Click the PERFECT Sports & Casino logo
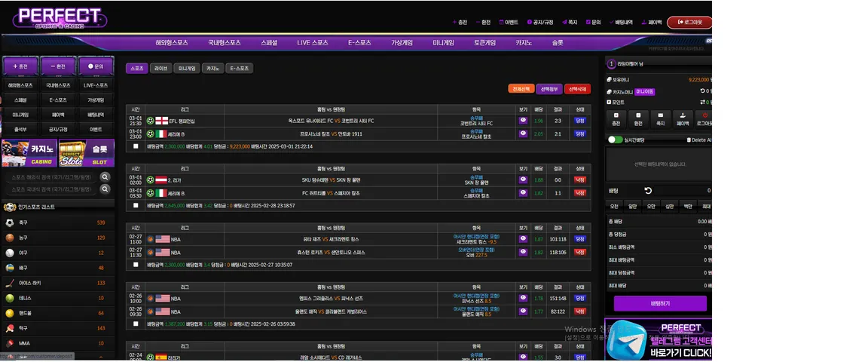868x362 pixels. (60, 18)
